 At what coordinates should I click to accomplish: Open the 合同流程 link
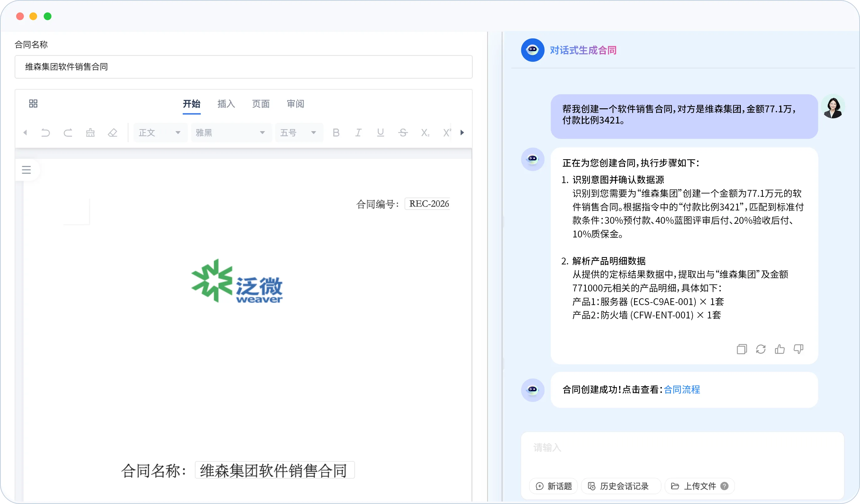[681, 389]
